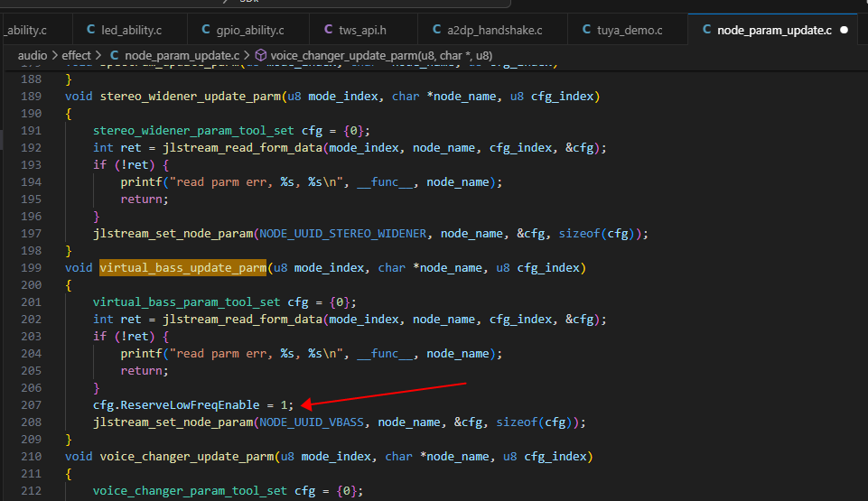Open the effect breadcrumb folder
The image size is (868, 501).
(x=76, y=55)
